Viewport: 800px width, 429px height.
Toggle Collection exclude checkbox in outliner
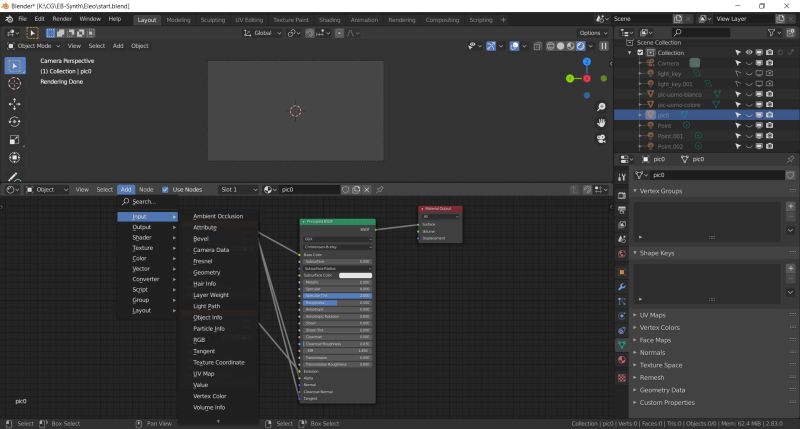point(640,53)
